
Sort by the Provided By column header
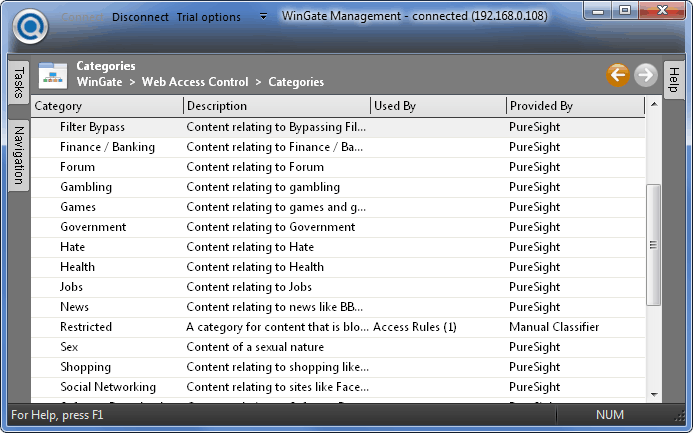[575, 106]
